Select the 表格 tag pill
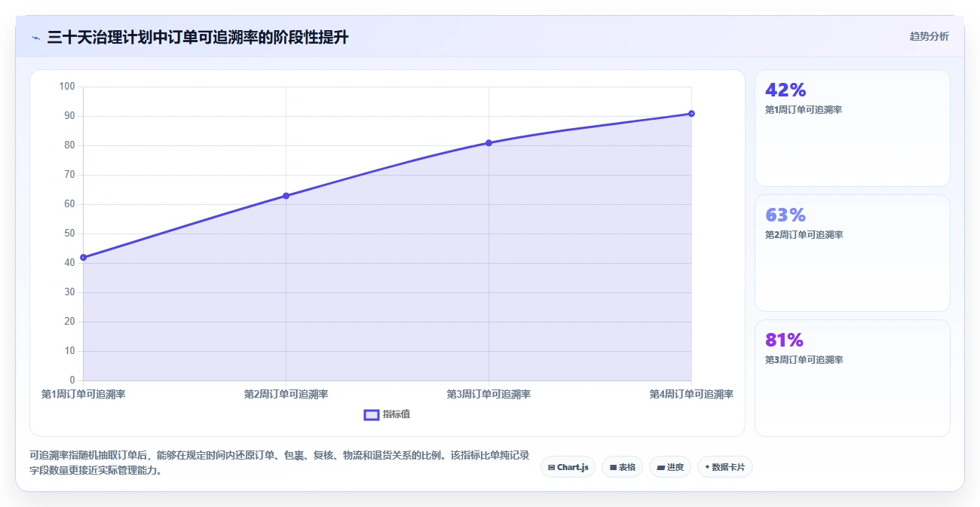Screen dimensions: 980x507 (x=622, y=467)
